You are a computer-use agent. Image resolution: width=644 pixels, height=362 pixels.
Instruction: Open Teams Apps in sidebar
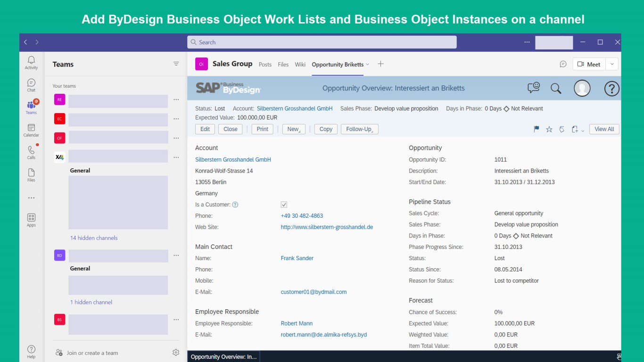pyautogui.click(x=31, y=220)
